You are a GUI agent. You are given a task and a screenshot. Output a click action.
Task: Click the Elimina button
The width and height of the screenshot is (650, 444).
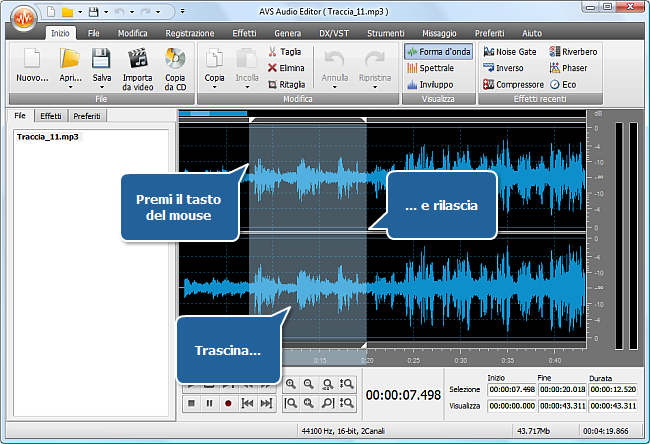(x=286, y=68)
